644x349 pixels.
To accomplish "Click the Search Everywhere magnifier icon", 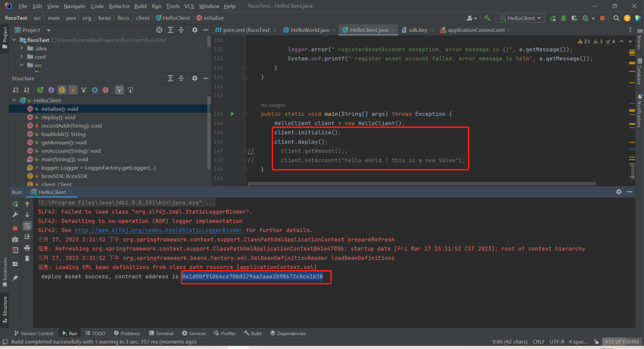I will (x=616, y=18).
